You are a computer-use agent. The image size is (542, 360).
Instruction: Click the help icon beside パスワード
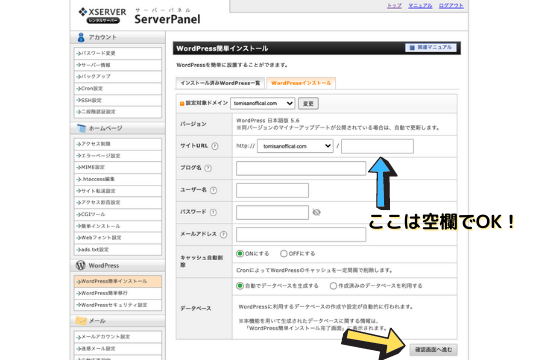[x=213, y=212]
